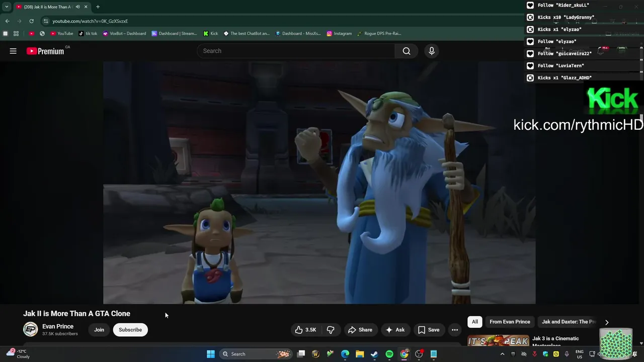Select the Jak and Daxter chip
The width and height of the screenshot is (644, 362).
coord(569,322)
